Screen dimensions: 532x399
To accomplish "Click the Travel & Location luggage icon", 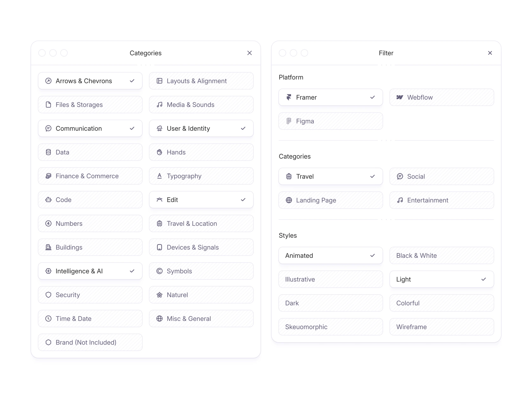I will pyautogui.click(x=160, y=223).
